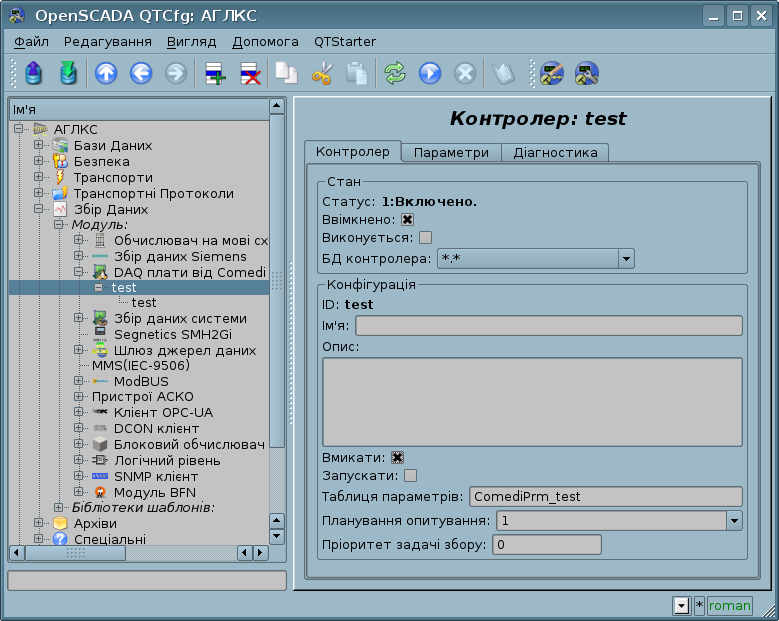Collapse the selected test controller node

click(x=98, y=288)
